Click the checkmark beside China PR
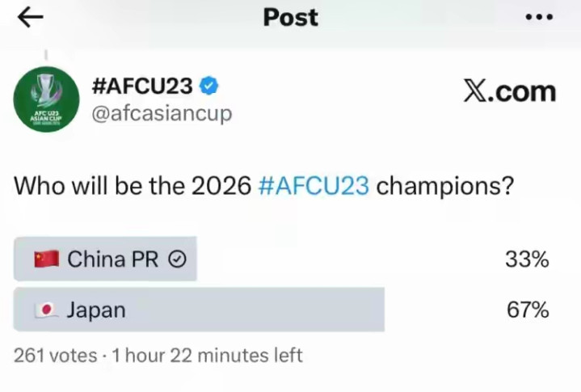 177,259
